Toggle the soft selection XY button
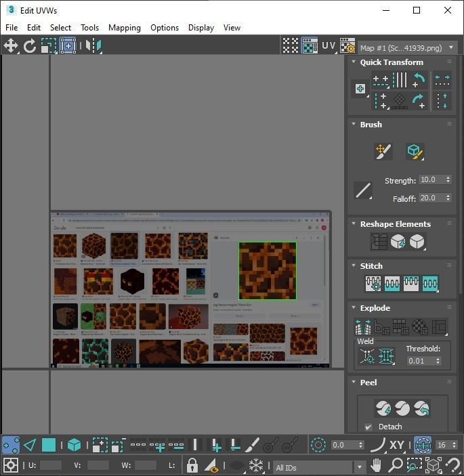This screenshot has width=464, height=476. click(x=396, y=446)
